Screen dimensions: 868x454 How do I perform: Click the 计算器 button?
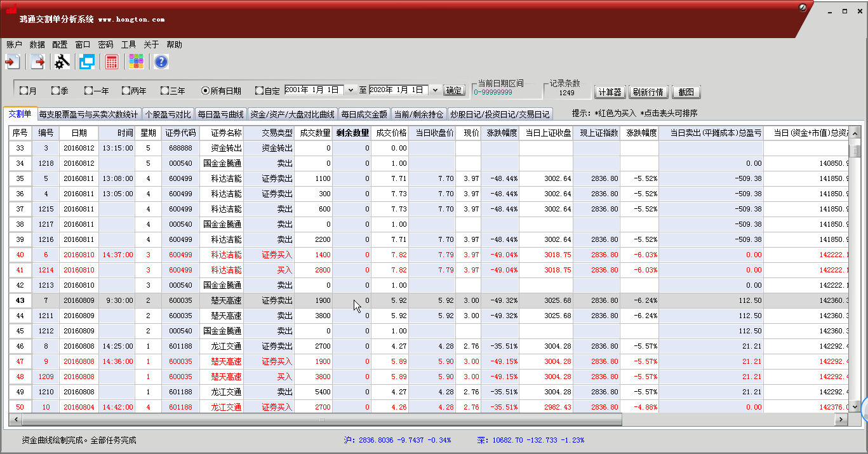tap(610, 92)
